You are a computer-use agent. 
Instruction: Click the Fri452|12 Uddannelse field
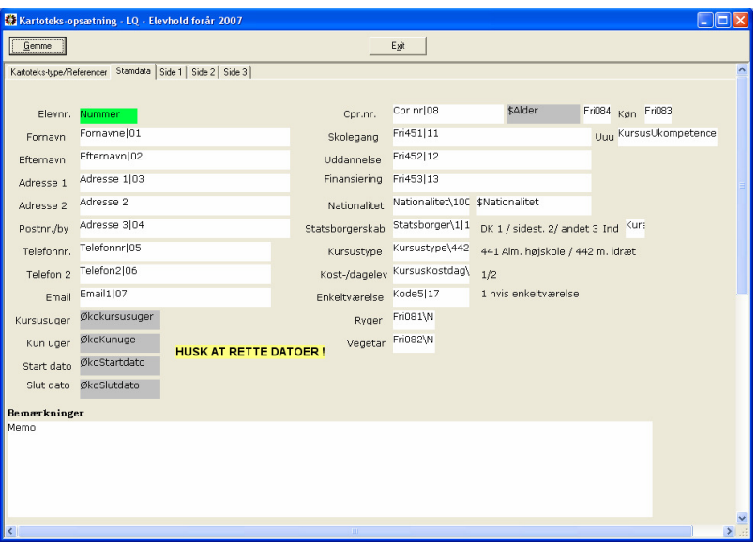491,159
